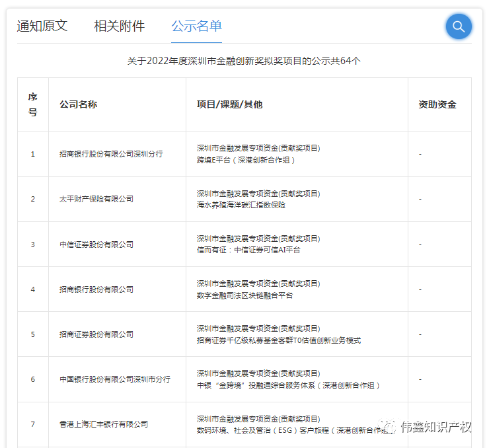This screenshot has width=487, height=448.
Task: Click the blue search magnifier icon
Action: pyautogui.click(x=459, y=26)
